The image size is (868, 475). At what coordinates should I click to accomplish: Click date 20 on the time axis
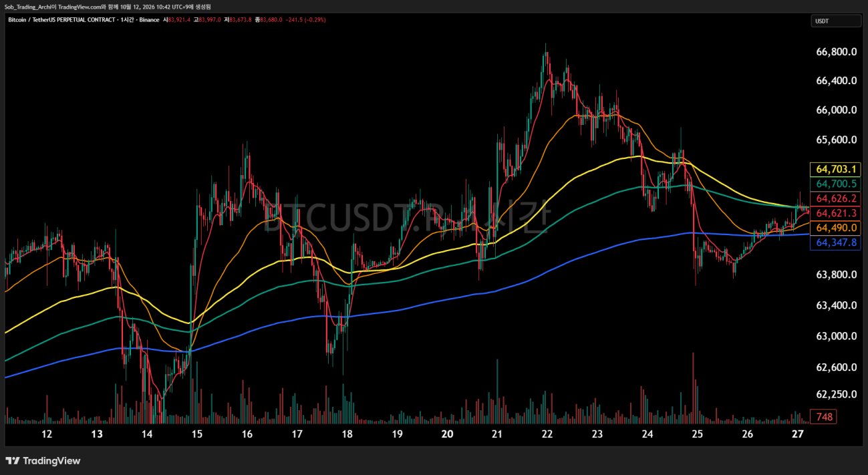point(447,434)
